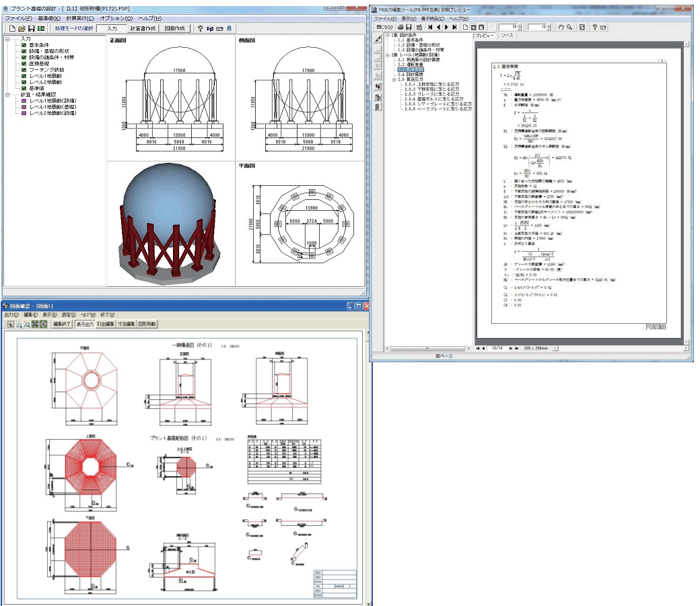
Task: Click the purple box beside レベル1地震動(基礎)
Action: click(x=24, y=107)
